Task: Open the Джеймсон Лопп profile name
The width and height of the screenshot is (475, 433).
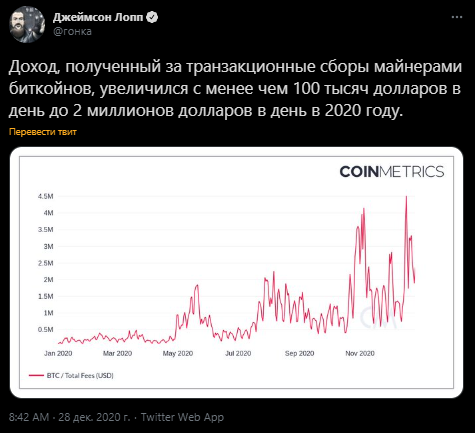Action: [x=98, y=17]
